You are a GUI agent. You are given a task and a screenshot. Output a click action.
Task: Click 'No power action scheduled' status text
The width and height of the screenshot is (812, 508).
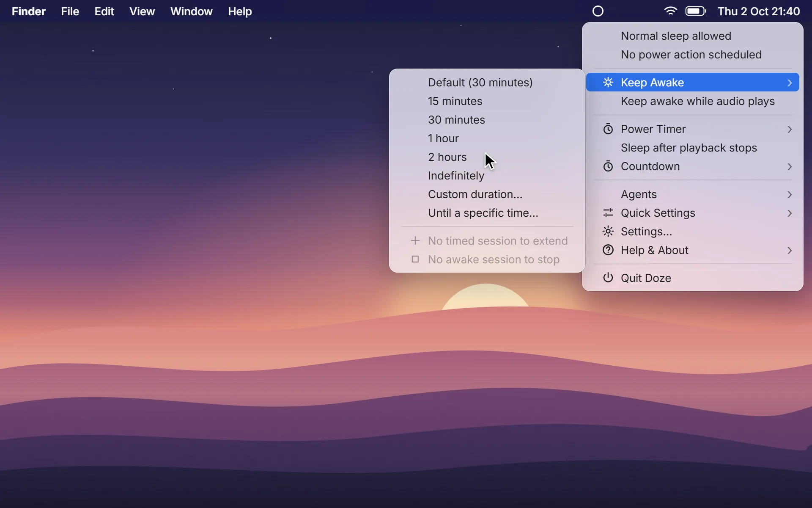(x=691, y=55)
